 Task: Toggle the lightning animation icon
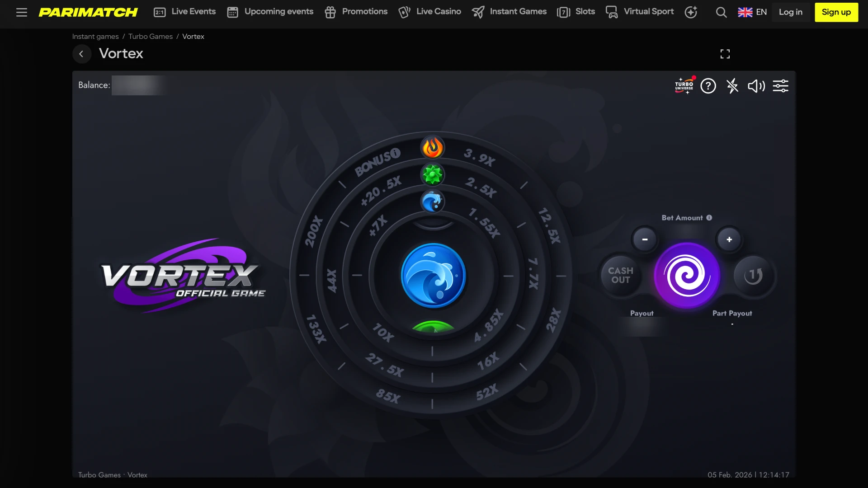[732, 86]
